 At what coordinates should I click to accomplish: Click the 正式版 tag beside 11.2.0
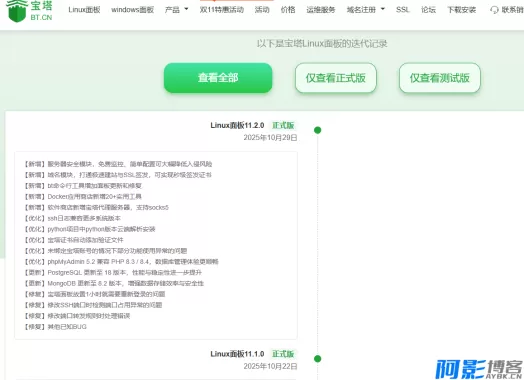coord(283,125)
